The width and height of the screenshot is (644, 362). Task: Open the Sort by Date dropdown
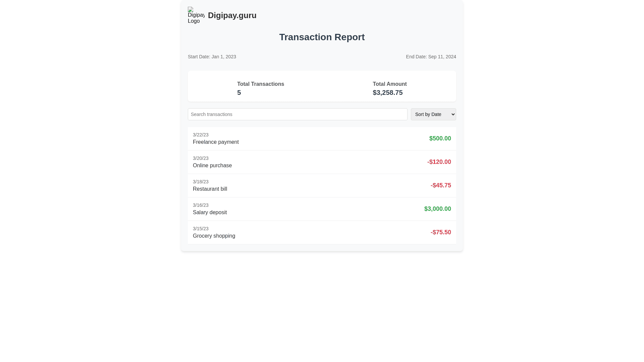tap(433, 114)
